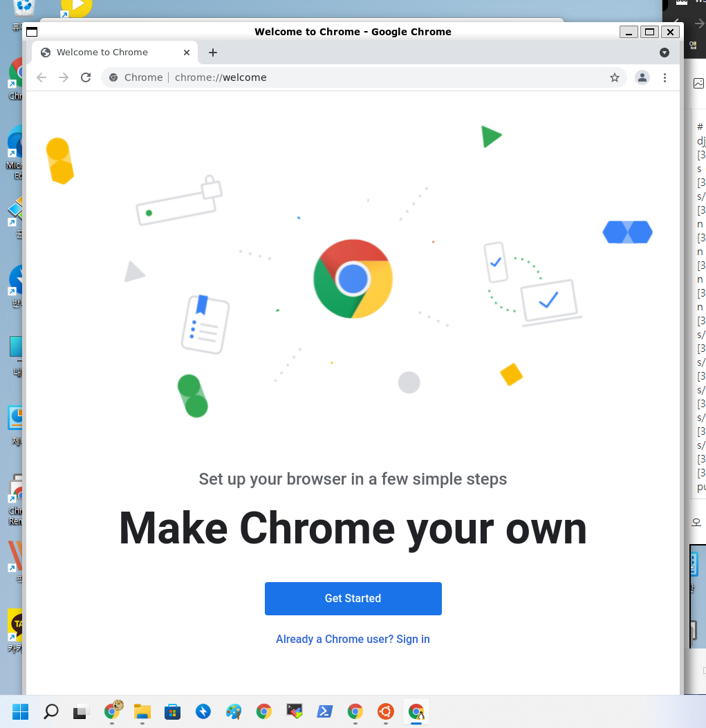Open the three-dot Chrome menu

coord(665,77)
